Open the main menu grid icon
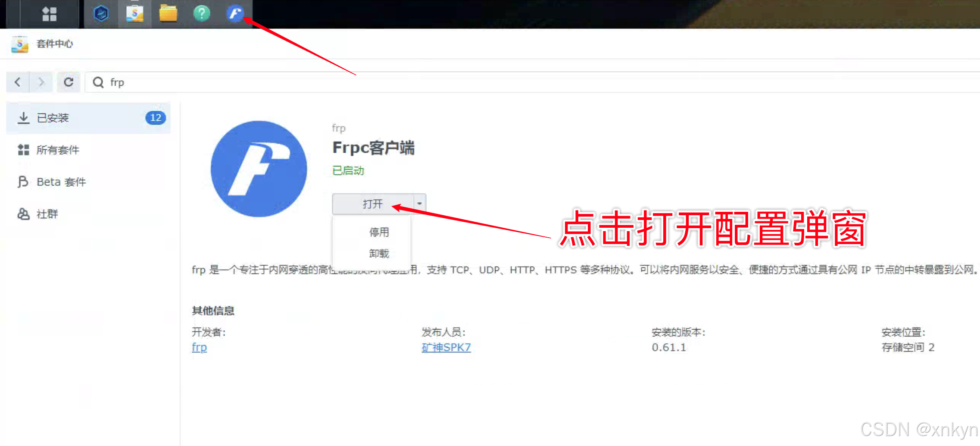 tap(49, 13)
